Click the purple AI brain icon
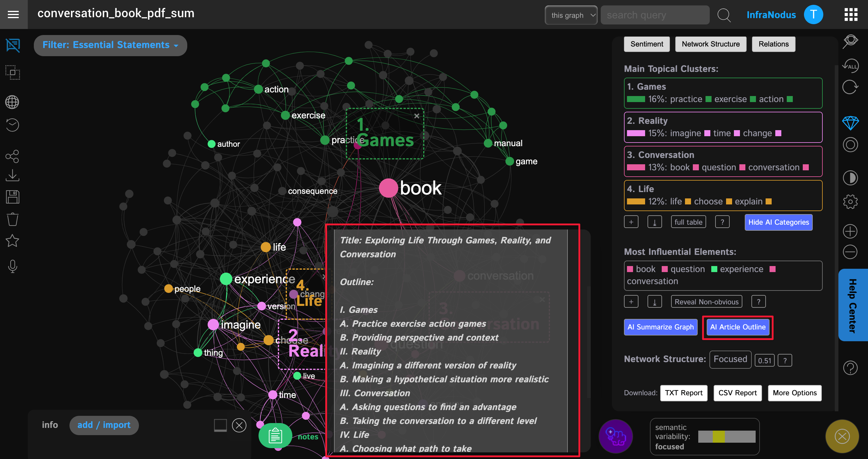 point(616,436)
